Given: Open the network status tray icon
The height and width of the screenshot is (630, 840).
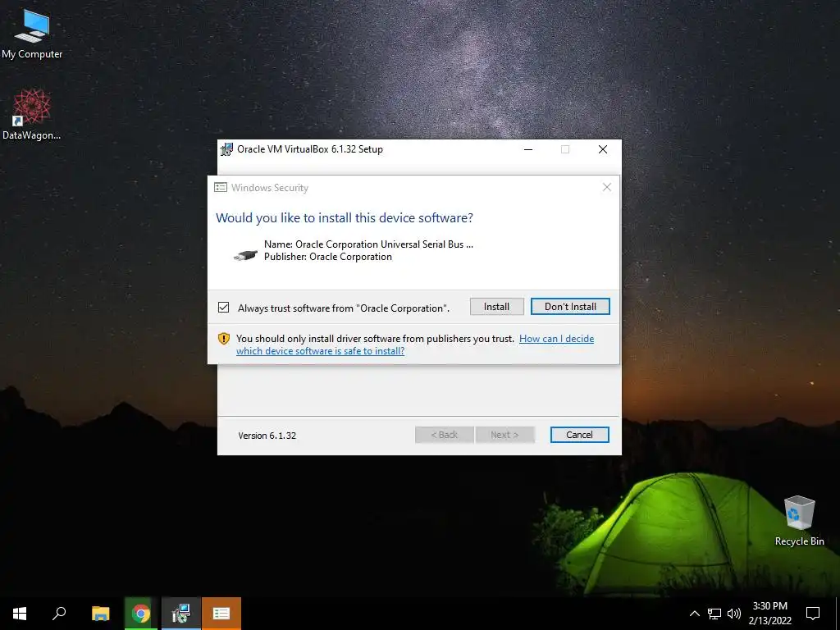Looking at the screenshot, I should pos(714,614).
